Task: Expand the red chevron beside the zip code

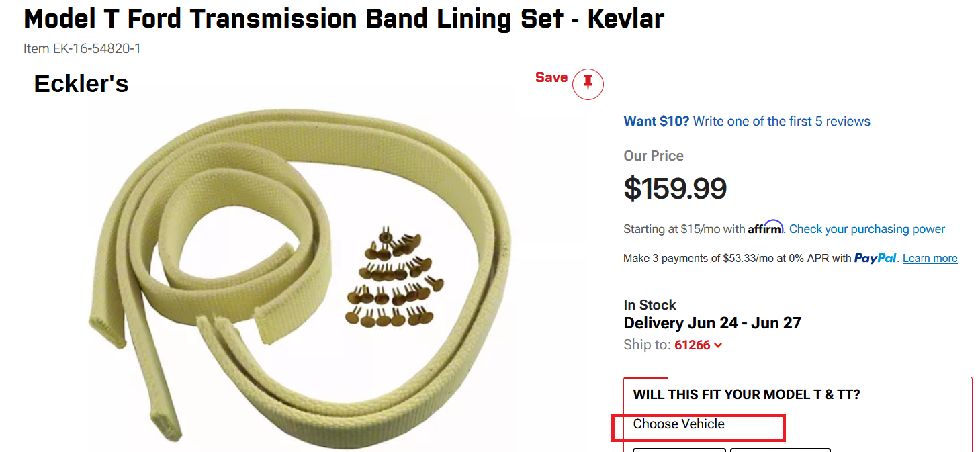Action: [x=718, y=345]
